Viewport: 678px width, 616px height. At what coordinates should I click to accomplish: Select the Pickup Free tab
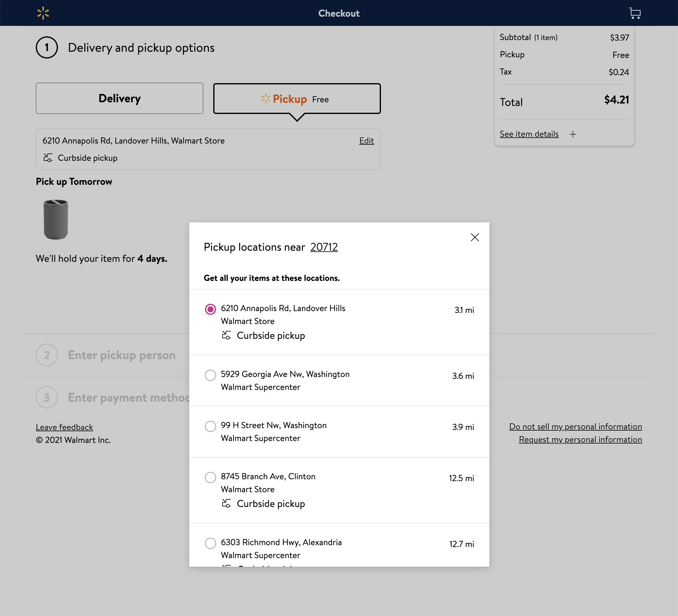296,99
